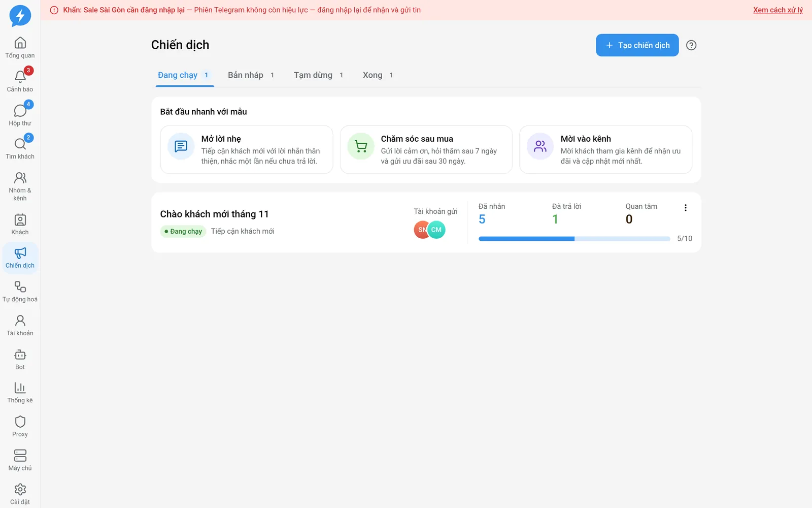This screenshot has height=508, width=812.
Task: Choose Chăm sóc sau mua template
Action: click(x=426, y=150)
